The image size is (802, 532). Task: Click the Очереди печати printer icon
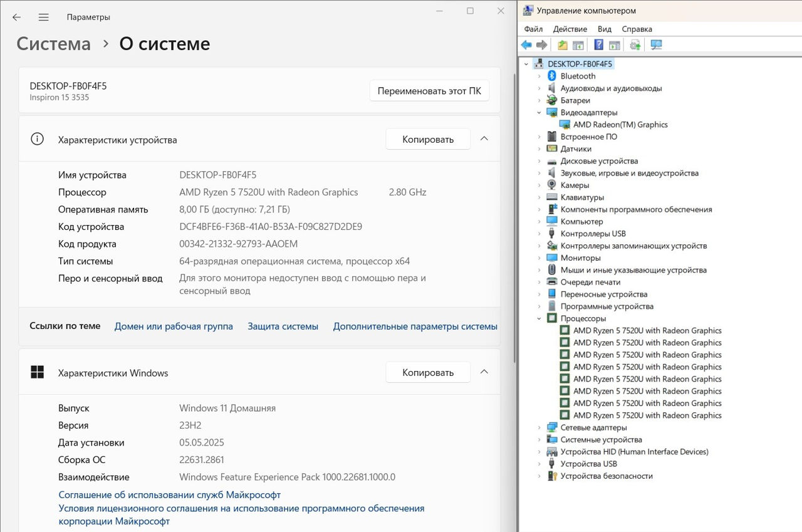click(x=552, y=282)
